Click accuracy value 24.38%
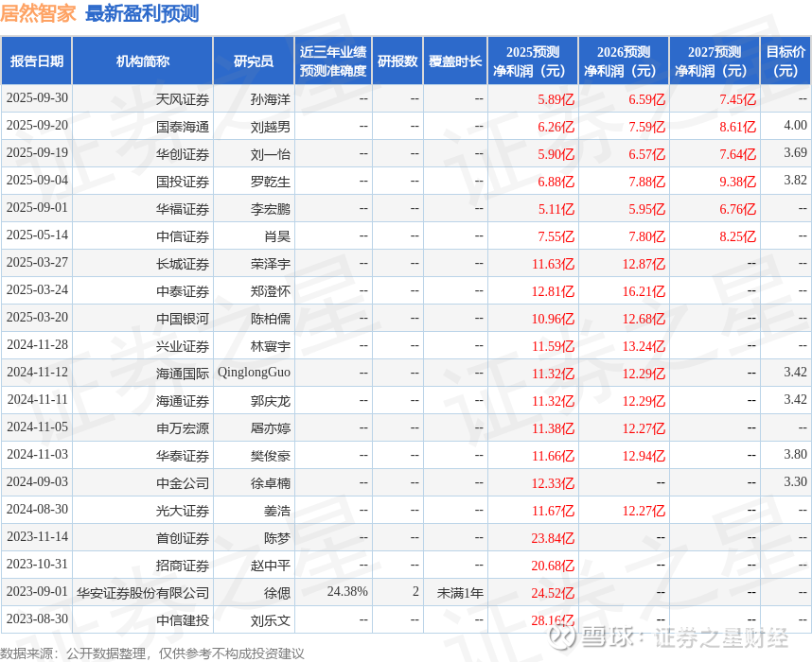This screenshot has height=662, width=812. click(x=347, y=592)
